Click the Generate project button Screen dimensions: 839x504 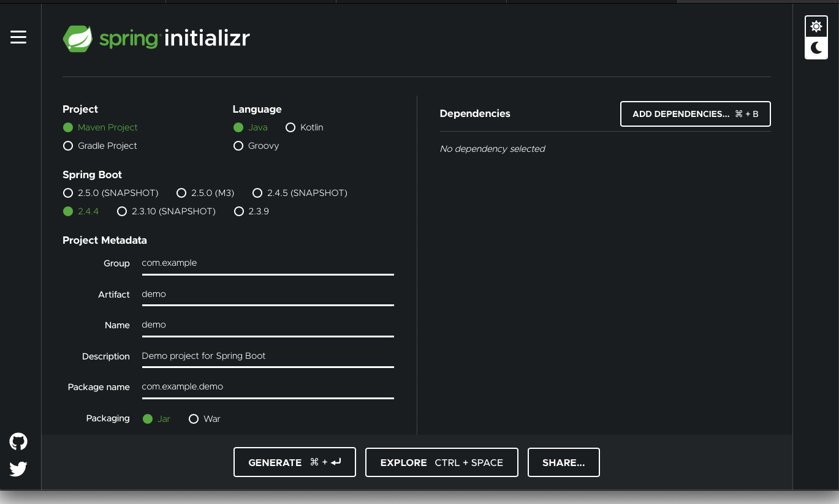(295, 462)
